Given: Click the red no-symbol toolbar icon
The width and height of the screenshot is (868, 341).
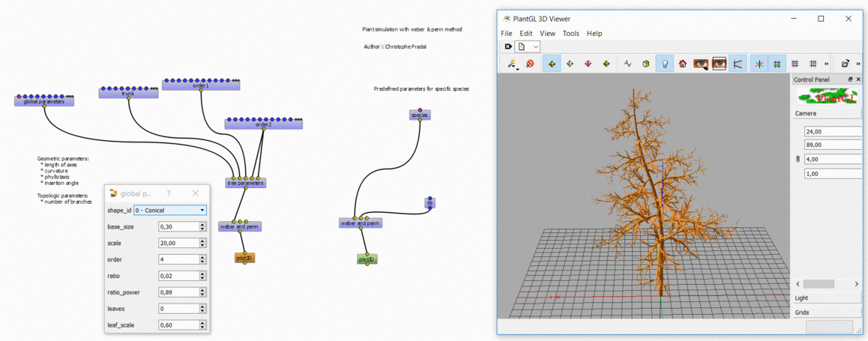Looking at the screenshot, I should point(531,64).
